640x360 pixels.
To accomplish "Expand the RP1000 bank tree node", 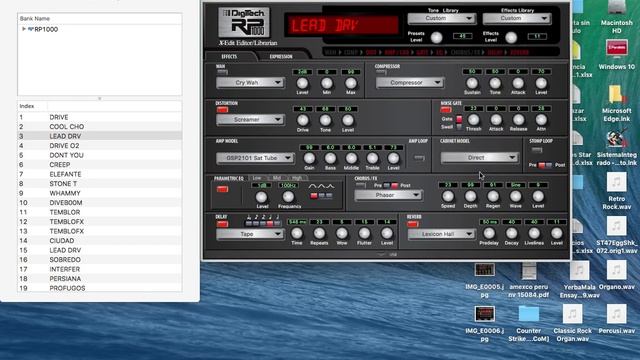I will pyautogui.click(x=24, y=29).
